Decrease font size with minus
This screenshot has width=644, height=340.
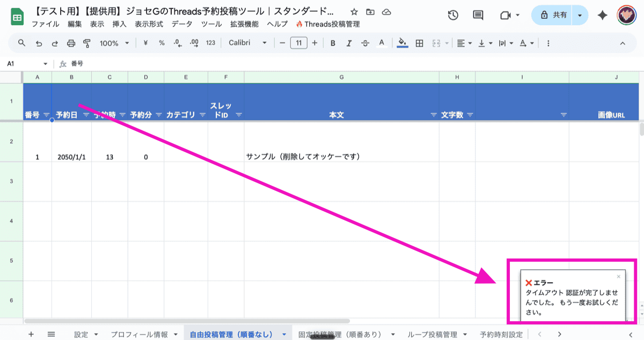(282, 43)
